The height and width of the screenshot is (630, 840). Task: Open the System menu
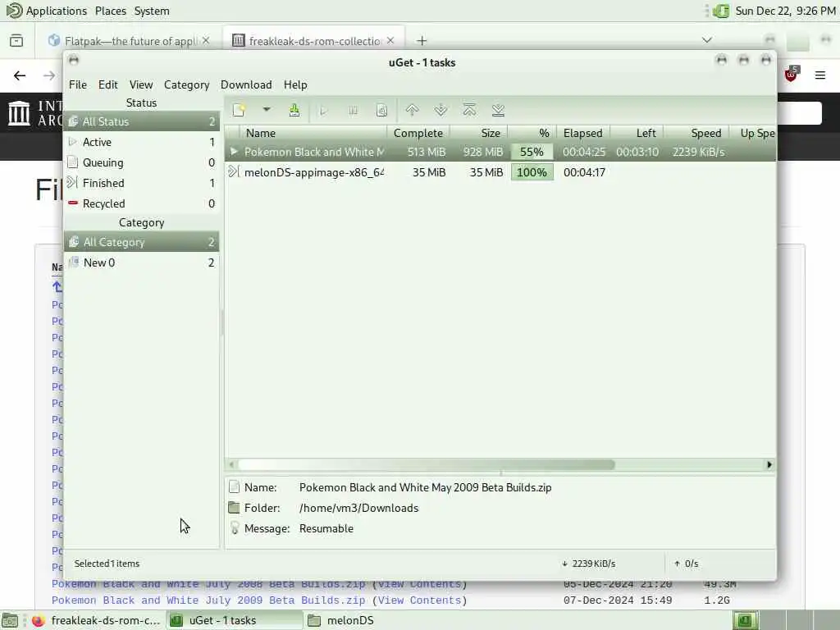[152, 11]
